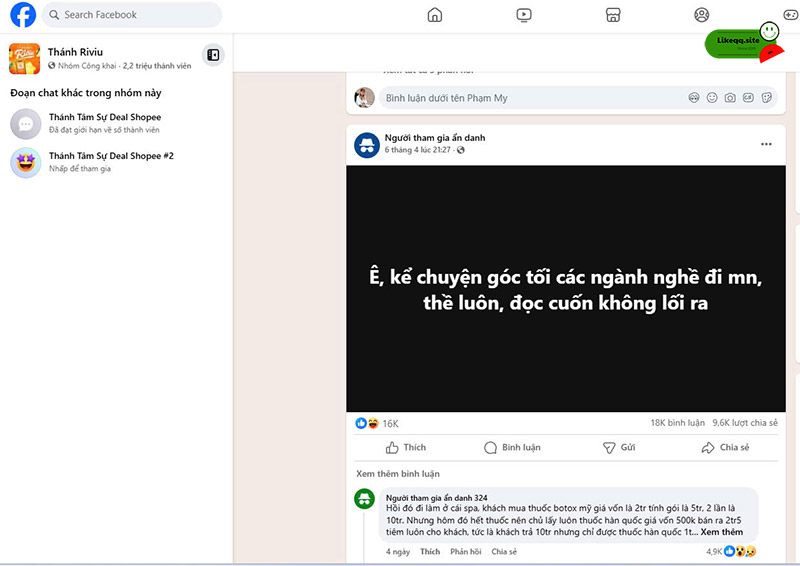Expand 'Xem thêm bình luận'
Image resolution: width=800 pixels, height=566 pixels.
[397, 474]
